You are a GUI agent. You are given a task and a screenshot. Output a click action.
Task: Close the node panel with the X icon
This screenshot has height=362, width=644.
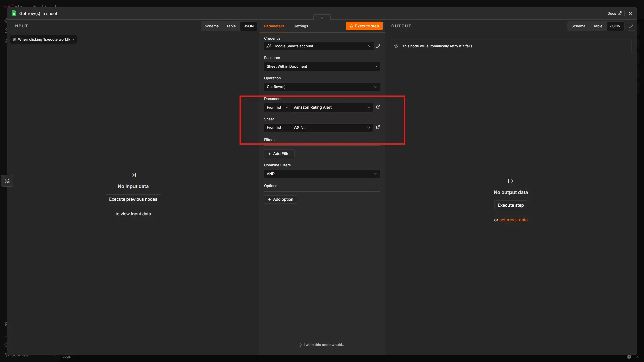point(630,14)
